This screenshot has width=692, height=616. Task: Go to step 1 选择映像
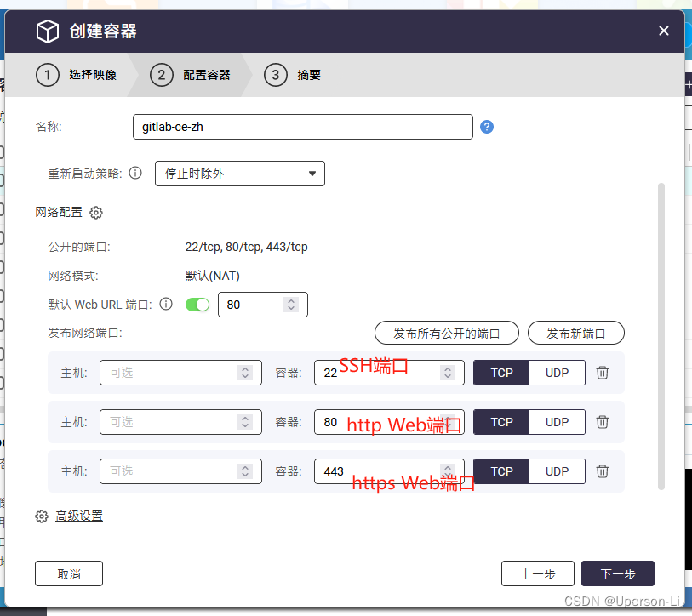[77, 75]
